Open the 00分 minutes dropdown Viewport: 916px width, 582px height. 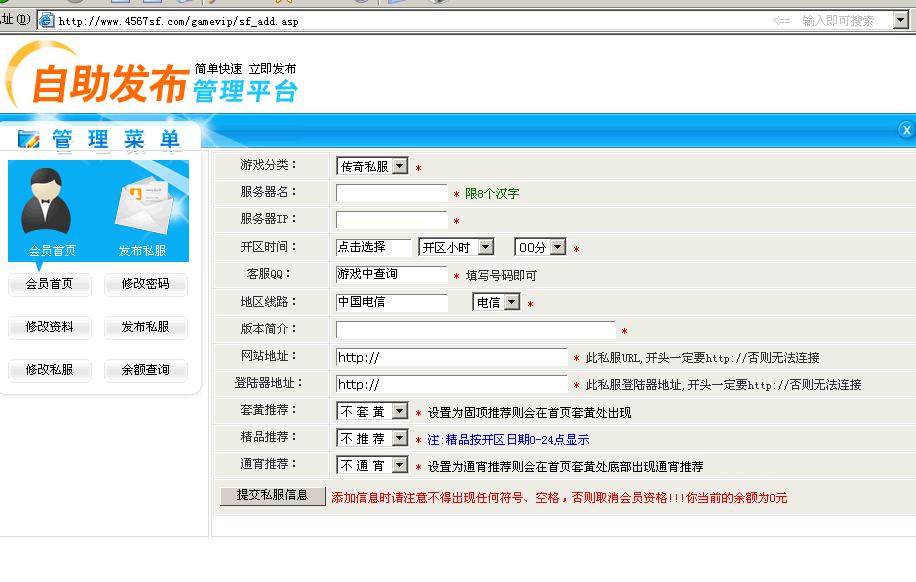click(540, 247)
